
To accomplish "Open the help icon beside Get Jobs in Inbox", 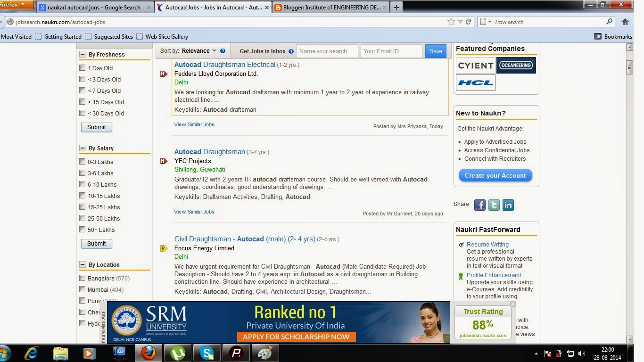I will click(x=291, y=51).
